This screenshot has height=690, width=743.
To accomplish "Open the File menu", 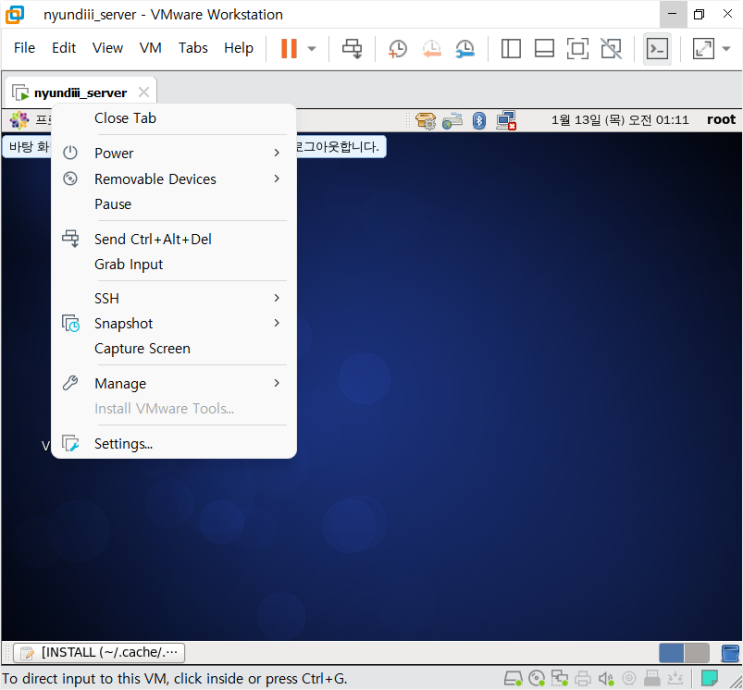I will [24, 48].
